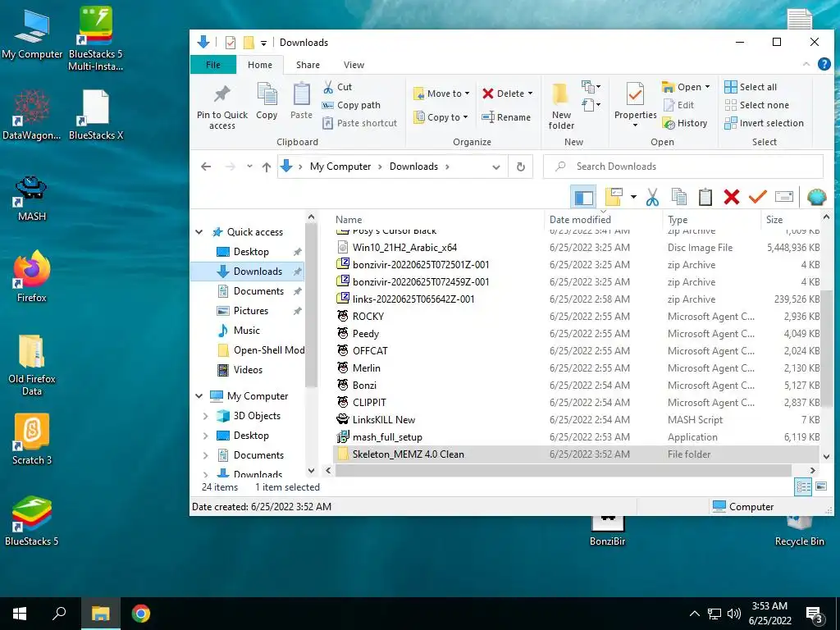The width and height of the screenshot is (840, 630).
Task: Switch to Details view icon
Action: (x=803, y=486)
